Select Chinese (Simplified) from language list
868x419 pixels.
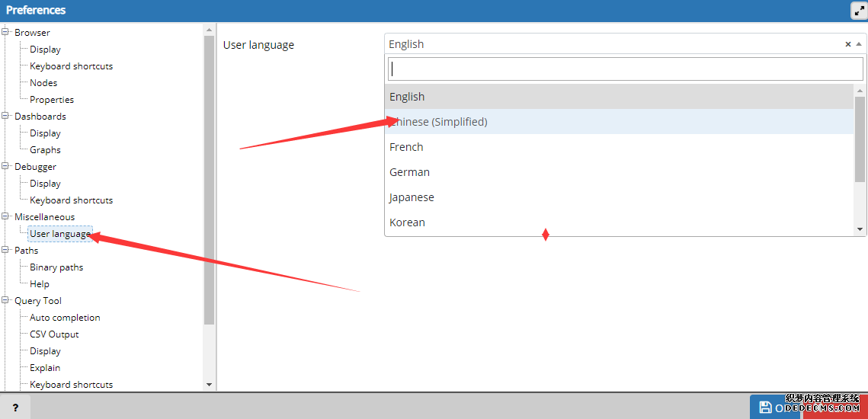point(438,122)
